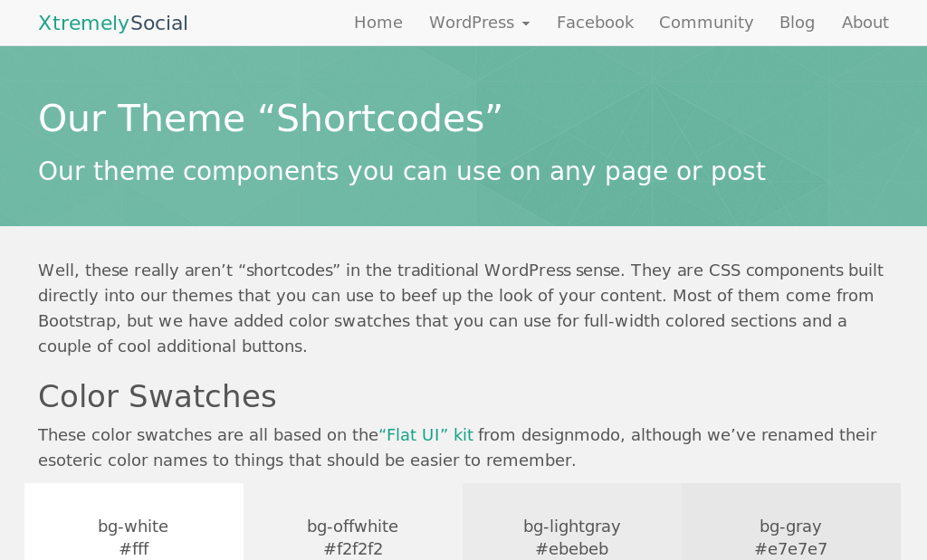Image resolution: width=927 pixels, height=560 pixels.
Task: Click the XtremelySocial site logo
Action: [113, 23]
